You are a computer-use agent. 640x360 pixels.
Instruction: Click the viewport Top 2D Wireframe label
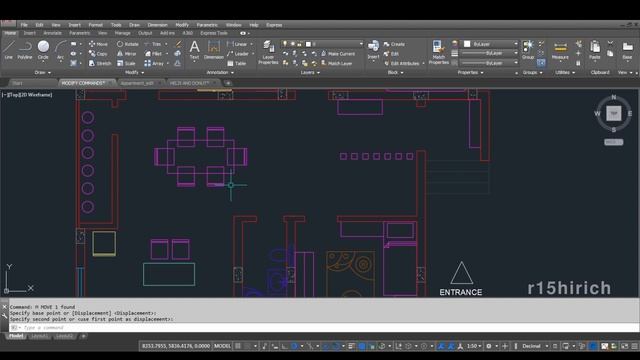pos(27,95)
